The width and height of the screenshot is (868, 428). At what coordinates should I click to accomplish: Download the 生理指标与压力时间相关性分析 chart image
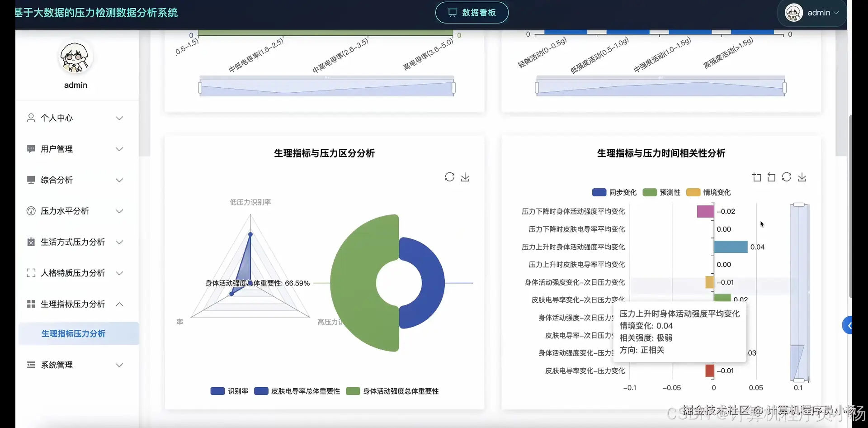coord(802,177)
